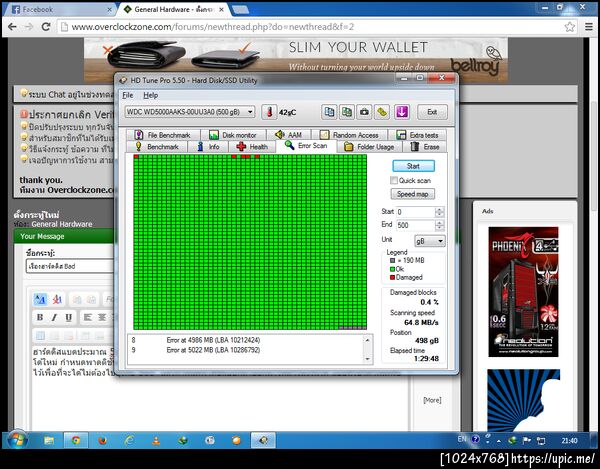Open the File menu in HD Tune

[x=127, y=95]
